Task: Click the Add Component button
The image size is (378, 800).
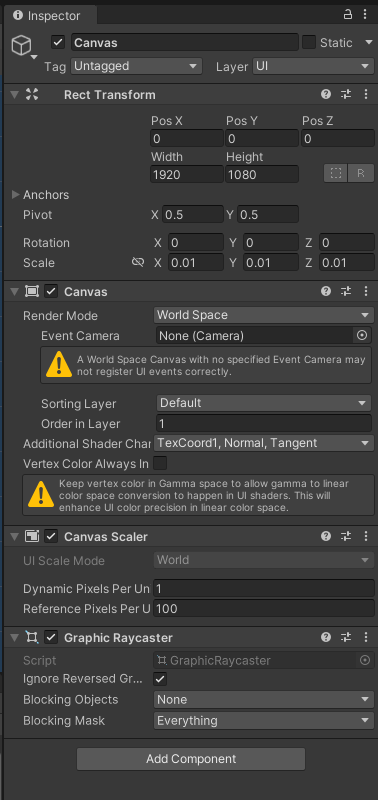Action: 191,759
